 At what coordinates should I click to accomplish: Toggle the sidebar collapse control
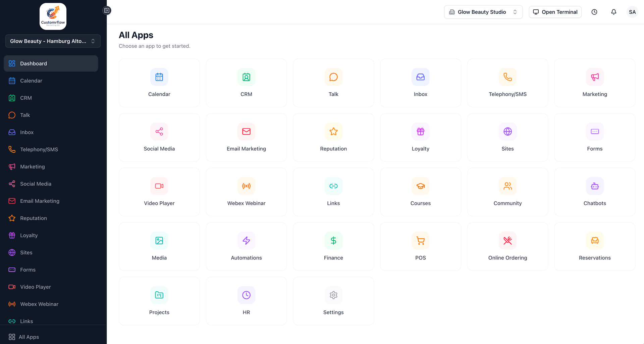click(x=107, y=10)
